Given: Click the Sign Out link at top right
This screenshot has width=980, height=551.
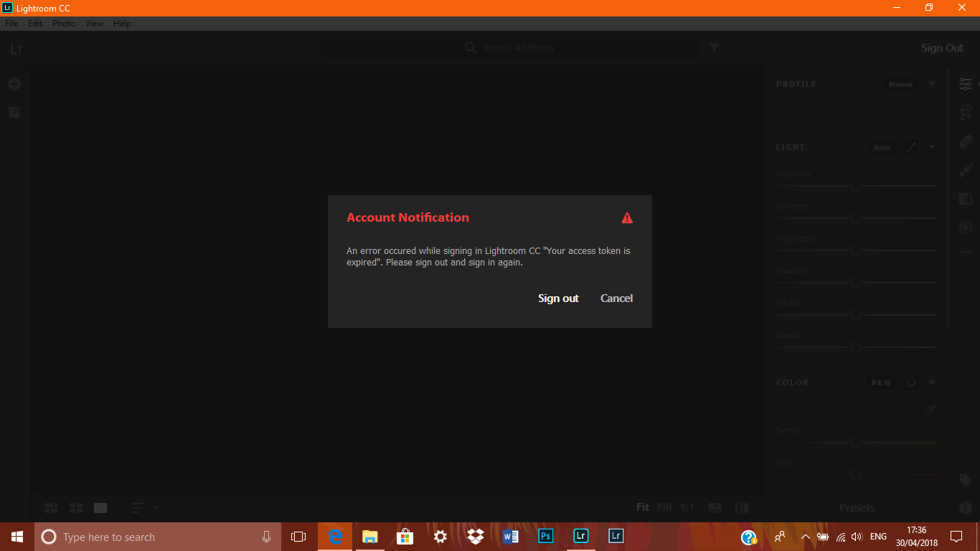Looking at the screenshot, I should [x=942, y=48].
